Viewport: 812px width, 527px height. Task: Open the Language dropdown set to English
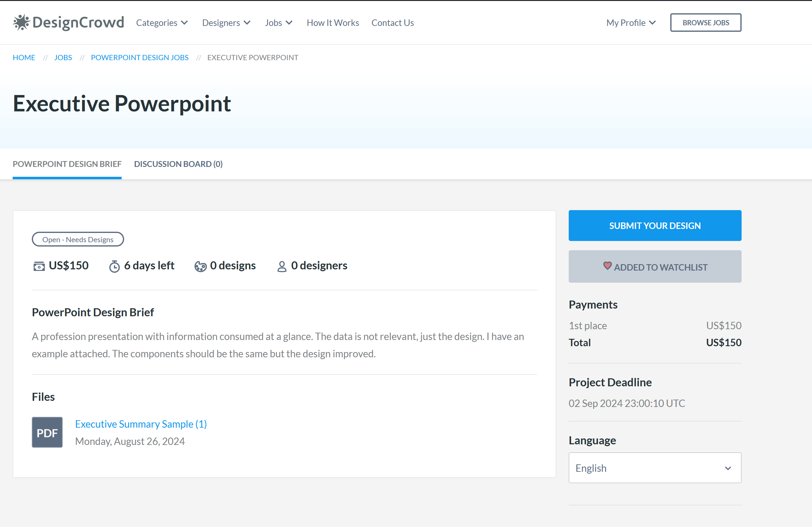(655, 468)
